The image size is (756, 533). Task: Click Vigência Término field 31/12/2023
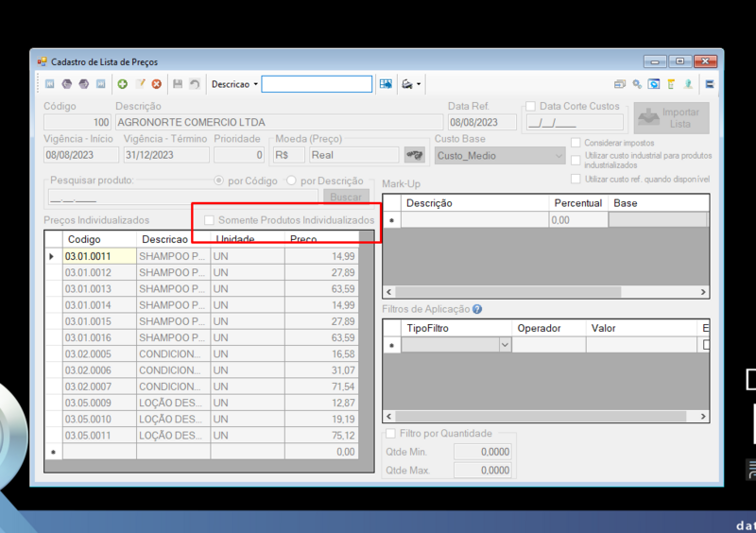[166, 155]
